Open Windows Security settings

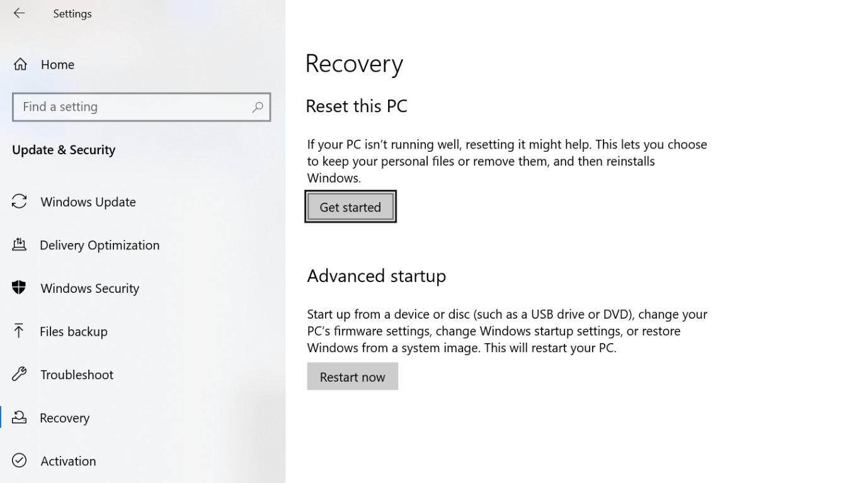(89, 288)
